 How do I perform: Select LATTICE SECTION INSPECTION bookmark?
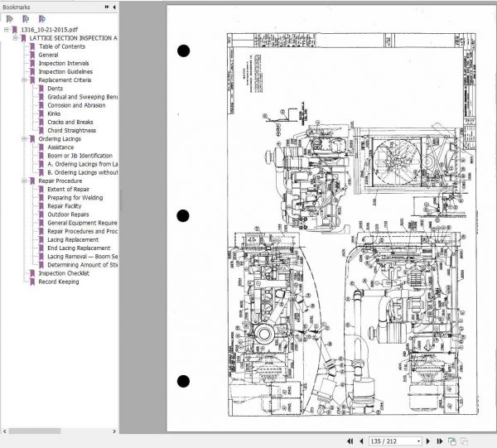pos(74,38)
